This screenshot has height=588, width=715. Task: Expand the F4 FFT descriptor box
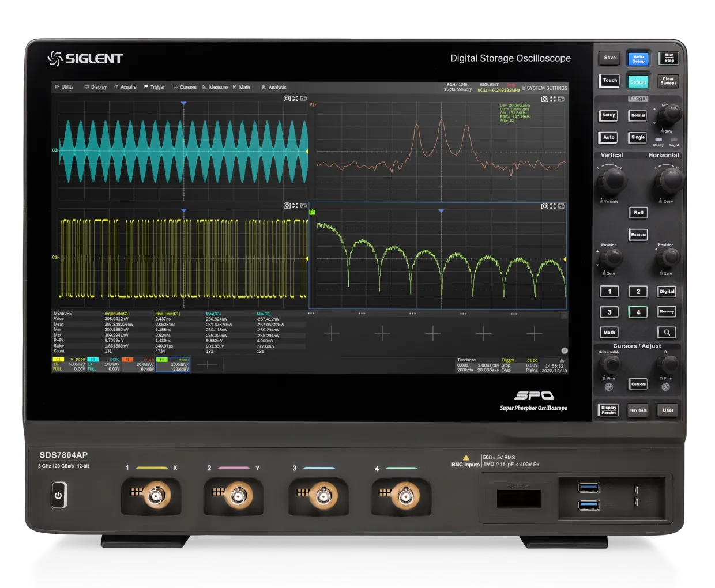coord(172,364)
